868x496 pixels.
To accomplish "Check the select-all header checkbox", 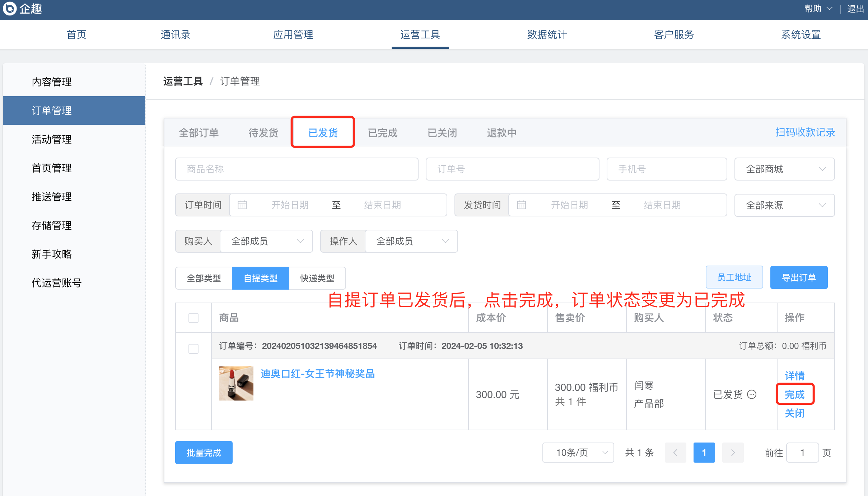I will click(193, 318).
